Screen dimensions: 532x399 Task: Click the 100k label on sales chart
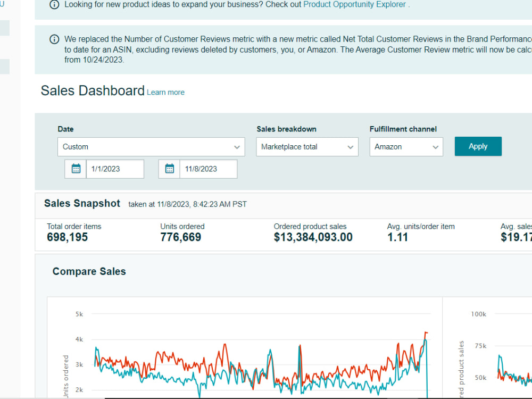click(478, 314)
